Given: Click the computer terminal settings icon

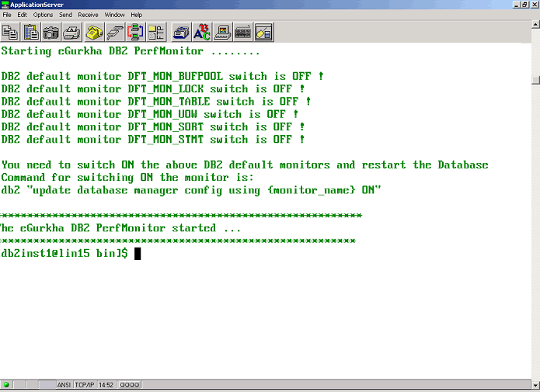Looking at the screenshot, I should pyautogui.click(x=222, y=33).
